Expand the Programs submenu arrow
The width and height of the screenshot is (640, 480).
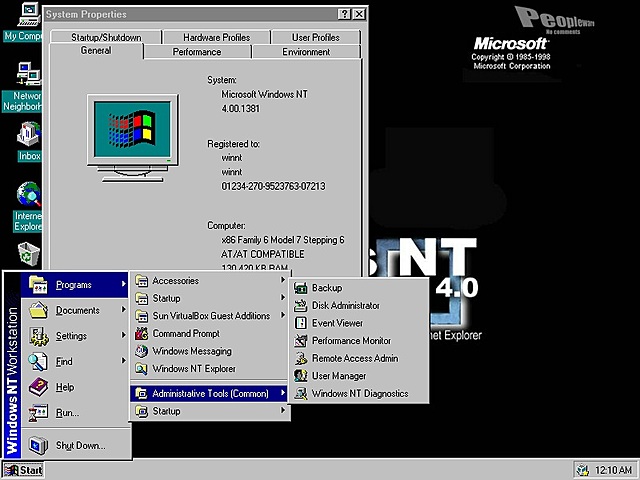(x=123, y=284)
